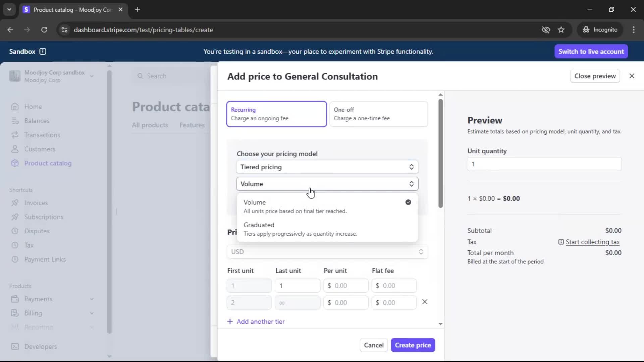Select the One-off pricing option

click(378, 114)
